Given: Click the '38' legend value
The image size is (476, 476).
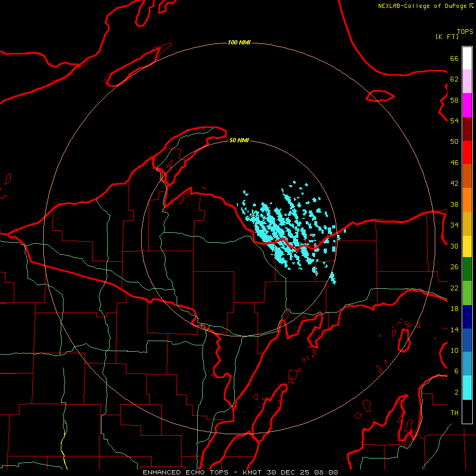Looking at the screenshot, I should tap(454, 204).
